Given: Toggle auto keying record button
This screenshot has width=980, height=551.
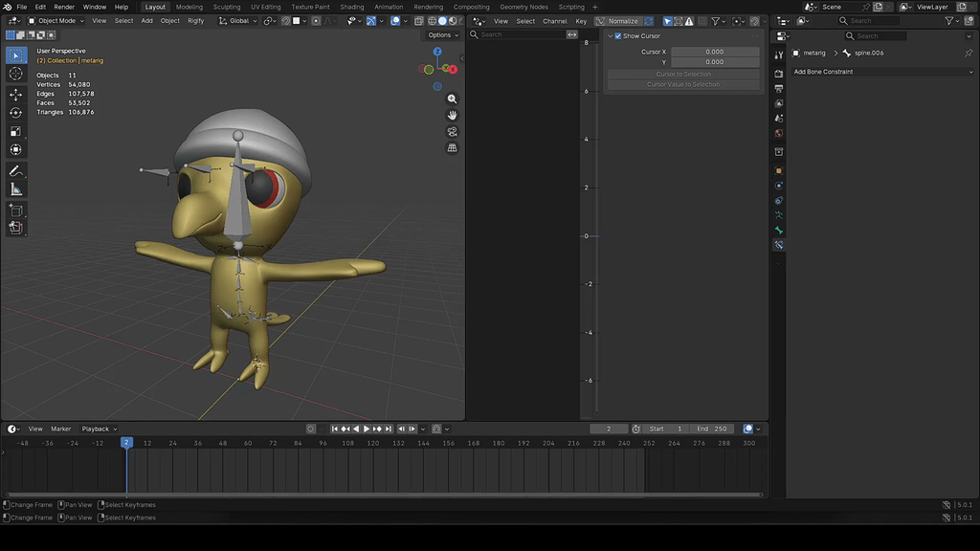Looking at the screenshot, I should (x=311, y=430).
